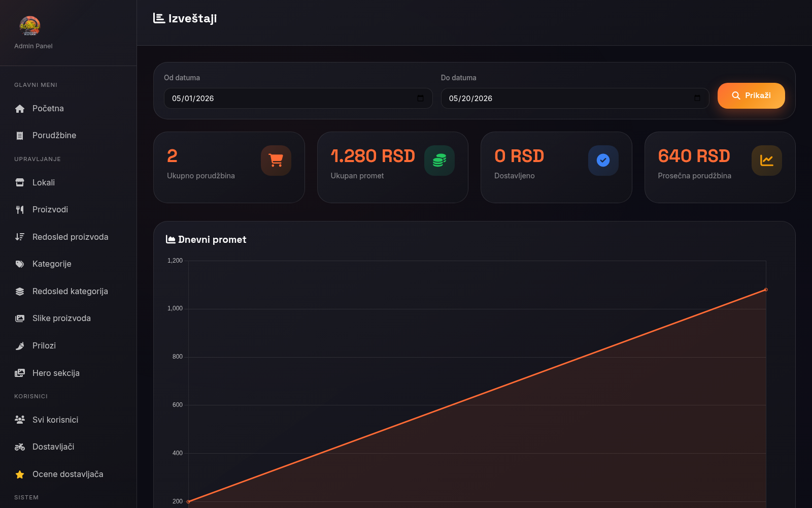Go to Ocene dostavljača

click(x=68, y=474)
